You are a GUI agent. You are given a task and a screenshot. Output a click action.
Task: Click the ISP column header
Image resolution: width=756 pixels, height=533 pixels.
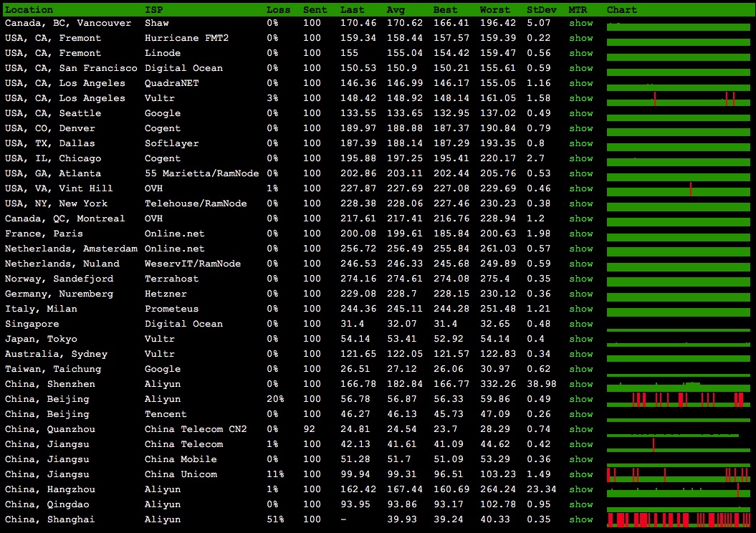point(154,9)
